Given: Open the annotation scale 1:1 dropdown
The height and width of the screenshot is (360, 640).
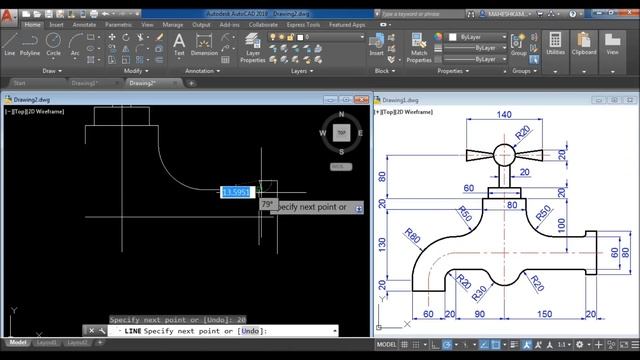Looking at the screenshot, I should (564, 344).
